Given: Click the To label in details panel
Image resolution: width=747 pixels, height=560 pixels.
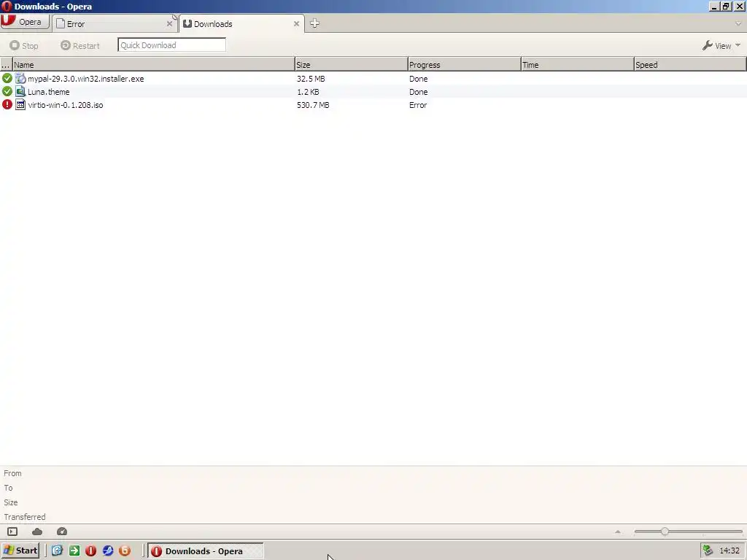Looking at the screenshot, I should click(8, 488).
